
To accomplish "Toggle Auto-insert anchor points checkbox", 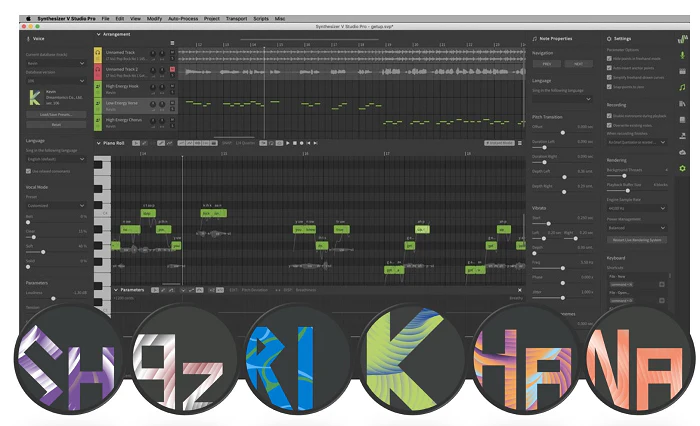I will click(x=609, y=68).
